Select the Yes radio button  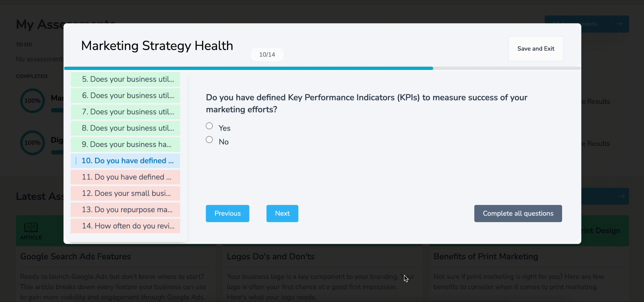pyautogui.click(x=209, y=126)
